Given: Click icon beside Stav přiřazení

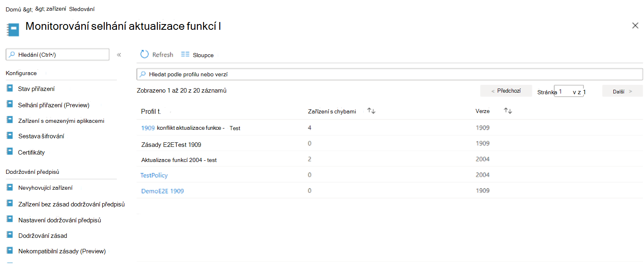Looking at the screenshot, I should pyautogui.click(x=10, y=88).
